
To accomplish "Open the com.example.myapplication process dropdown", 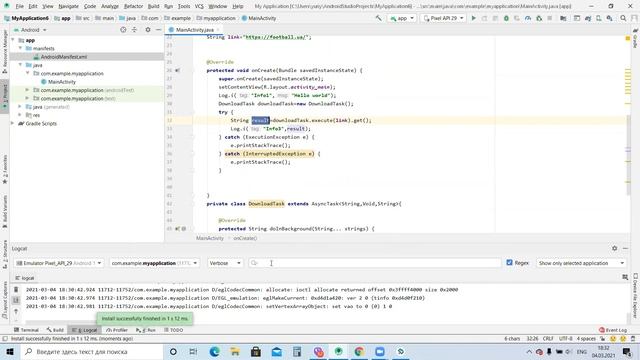I will pos(154,263).
